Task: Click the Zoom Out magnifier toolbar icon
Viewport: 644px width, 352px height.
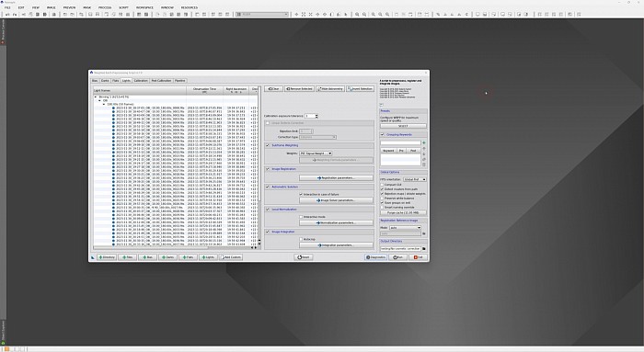Action: coord(364,15)
